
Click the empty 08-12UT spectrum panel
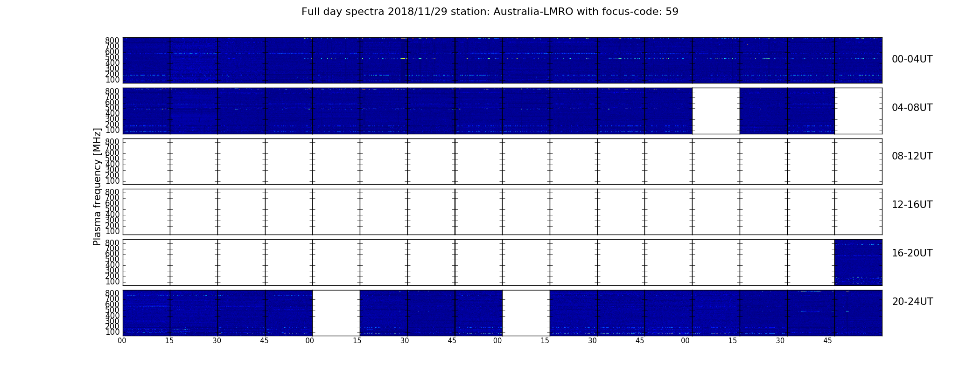click(x=502, y=161)
